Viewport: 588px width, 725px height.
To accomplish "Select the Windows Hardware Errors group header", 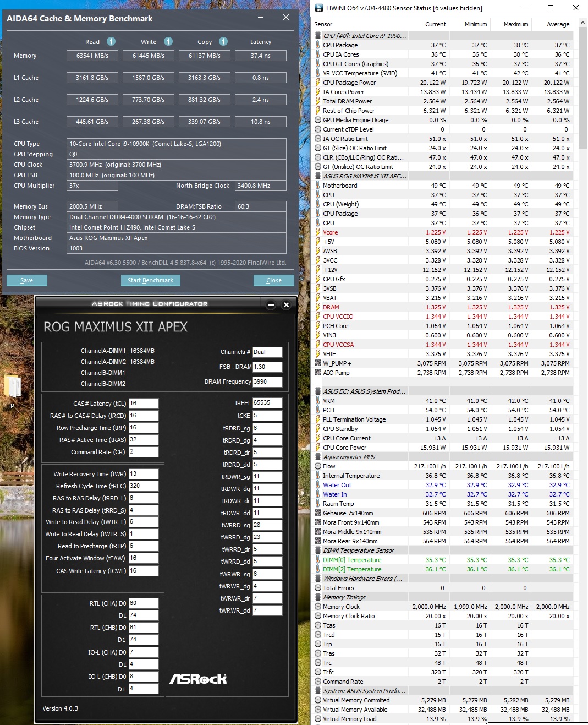I will click(x=444, y=579).
